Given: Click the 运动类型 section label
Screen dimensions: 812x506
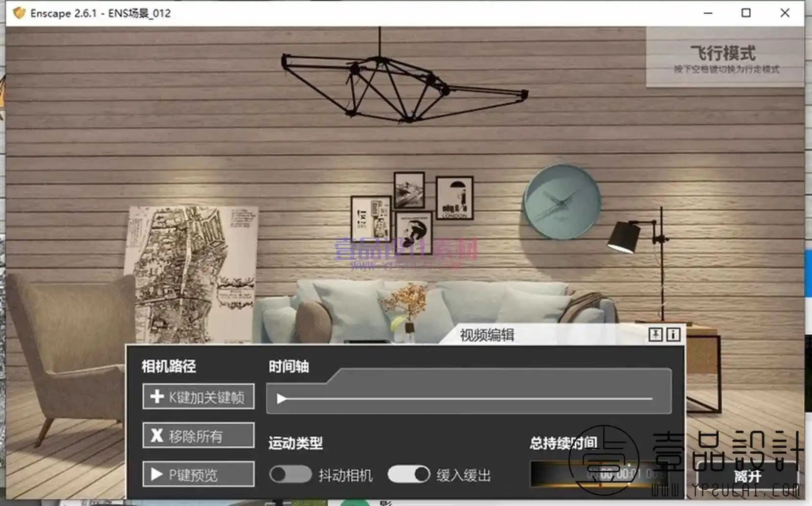Looking at the screenshot, I should tap(295, 443).
